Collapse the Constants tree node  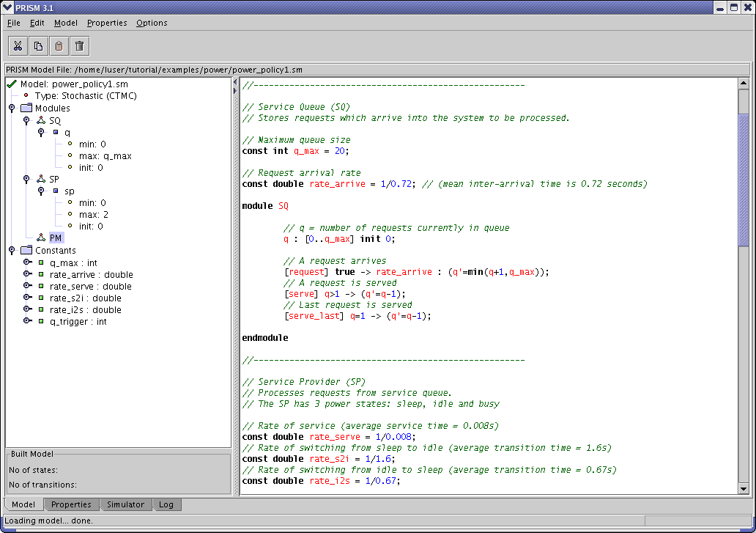coord(12,250)
